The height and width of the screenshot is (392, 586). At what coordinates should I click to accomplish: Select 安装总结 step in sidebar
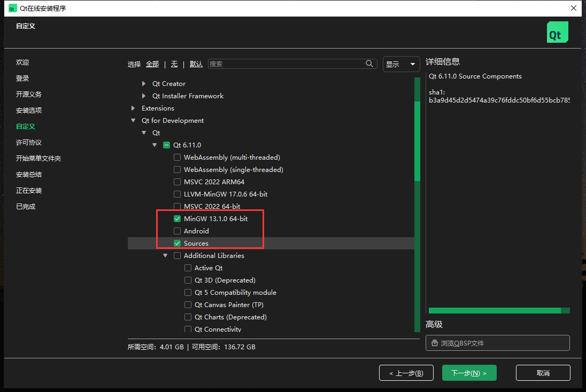pyautogui.click(x=29, y=175)
